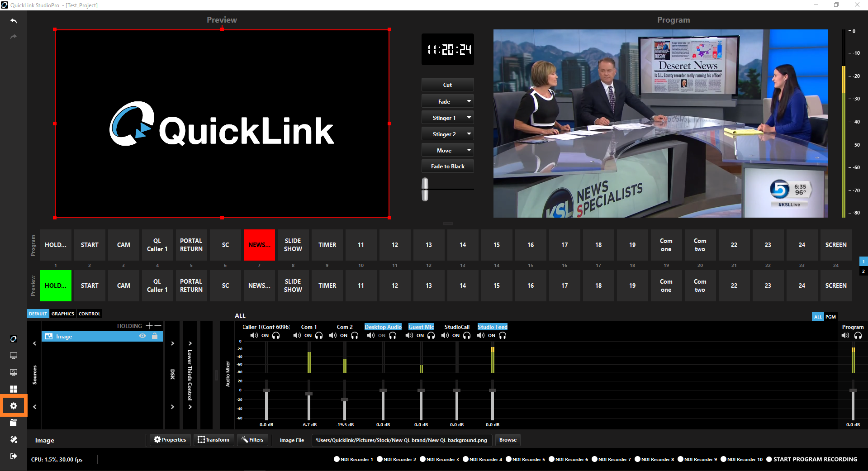Click the project folders sidebar icon
The width and height of the screenshot is (868, 471).
(x=14, y=423)
